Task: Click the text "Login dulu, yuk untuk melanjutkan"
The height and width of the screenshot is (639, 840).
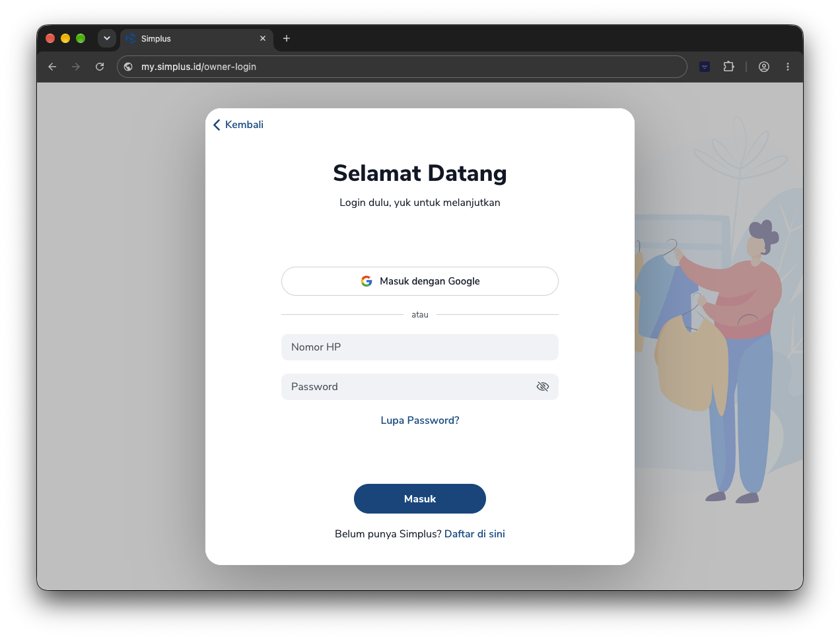Action: click(420, 203)
